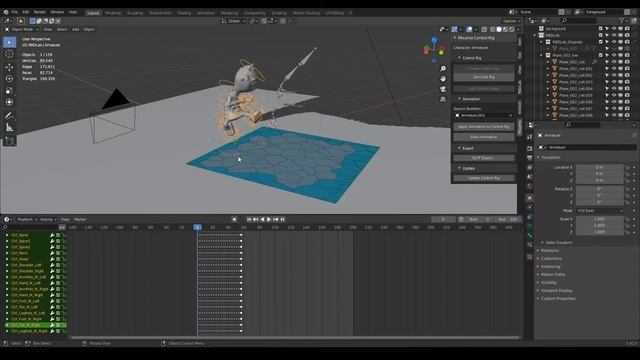The image size is (640, 360).
Task: Click the Zoom viewport icon
Action: [x=443, y=69]
